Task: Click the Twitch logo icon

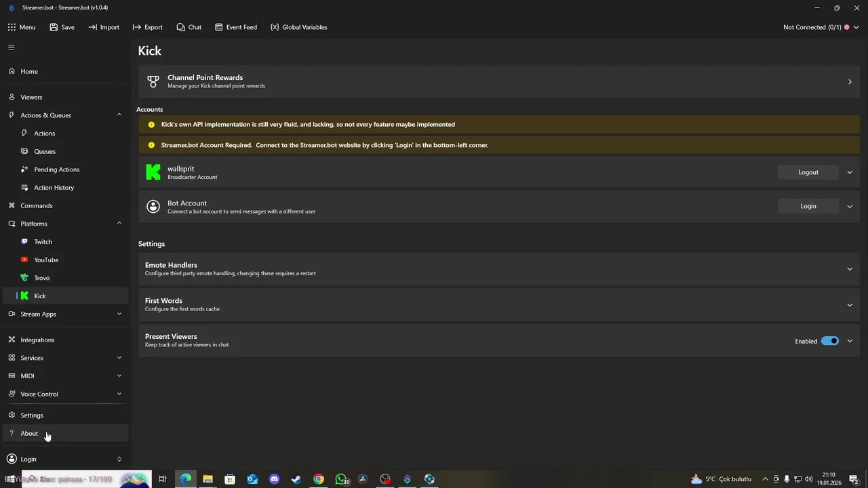Action: point(25,241)
